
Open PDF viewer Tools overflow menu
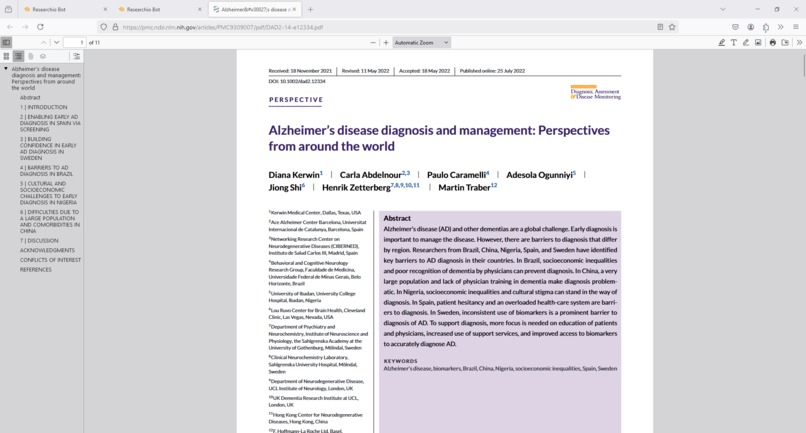pos(799,43)
